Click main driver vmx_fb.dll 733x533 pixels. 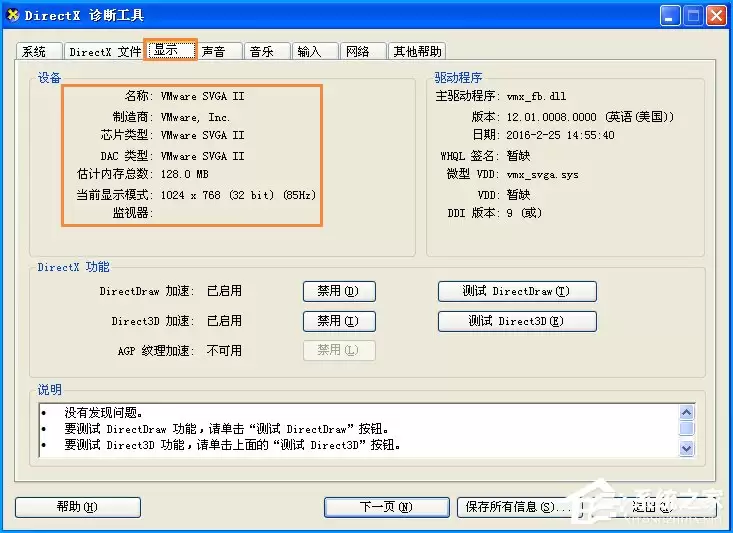tap(536, 96)
